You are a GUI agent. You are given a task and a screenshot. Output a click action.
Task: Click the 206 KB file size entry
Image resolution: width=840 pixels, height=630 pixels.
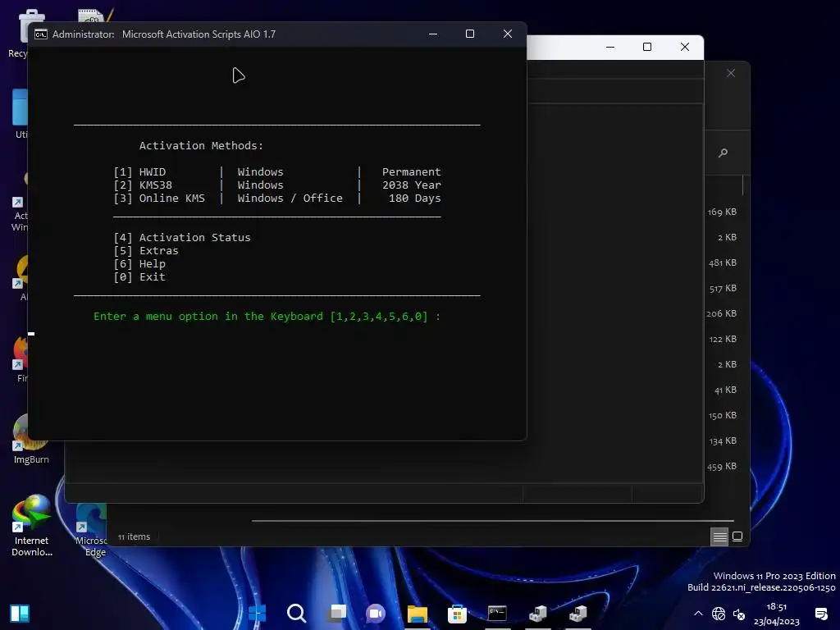pyautogui.click(x=721, y=314)
